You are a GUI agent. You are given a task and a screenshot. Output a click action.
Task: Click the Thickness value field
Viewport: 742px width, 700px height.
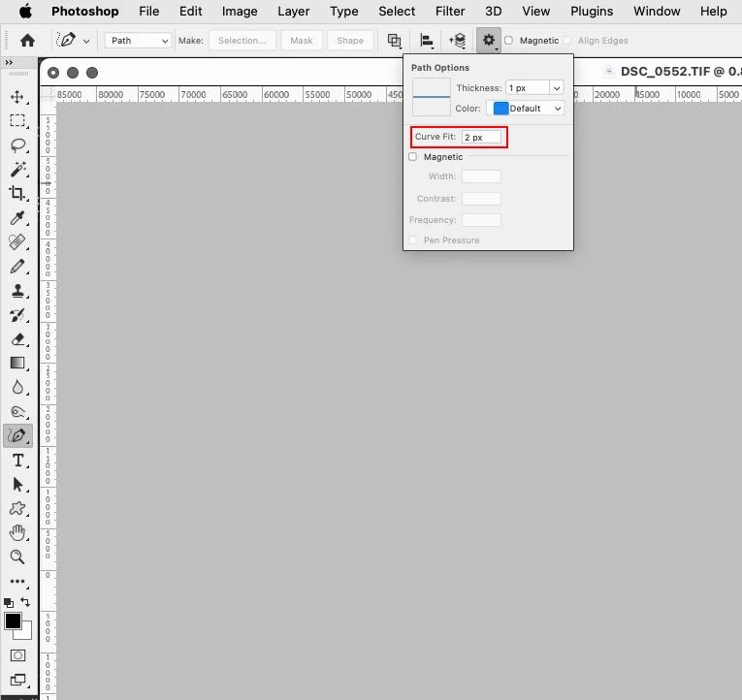pos(528,88)
